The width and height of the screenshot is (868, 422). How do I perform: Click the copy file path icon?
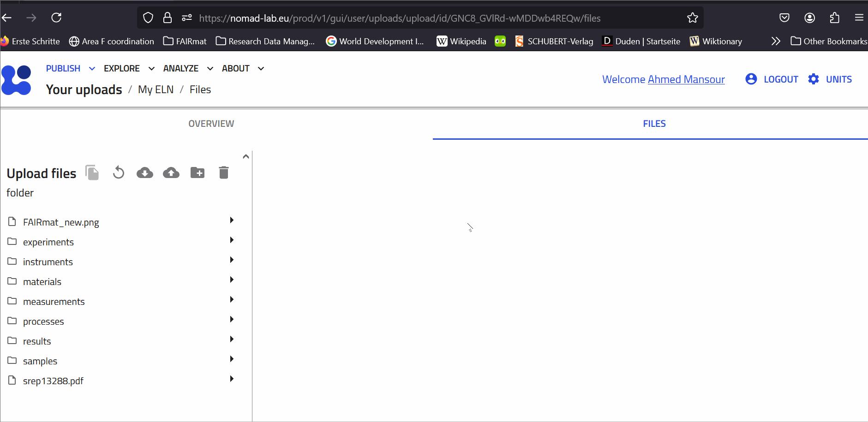(92, 173)
